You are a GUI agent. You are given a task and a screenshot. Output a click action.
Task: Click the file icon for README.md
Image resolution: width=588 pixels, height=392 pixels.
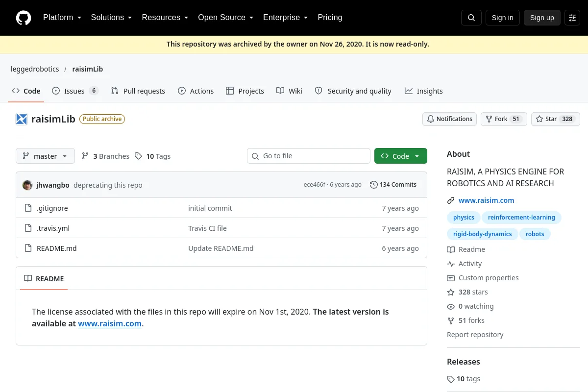click(28, 248)
